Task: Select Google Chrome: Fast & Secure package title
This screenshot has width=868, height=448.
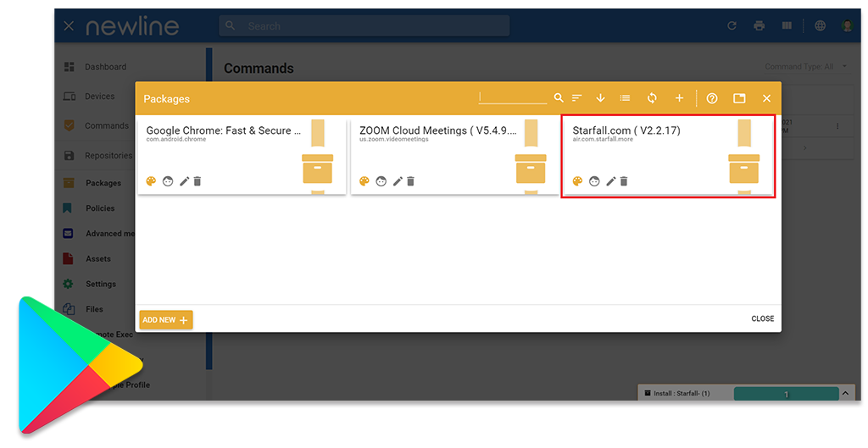Action: pos(224,130)
